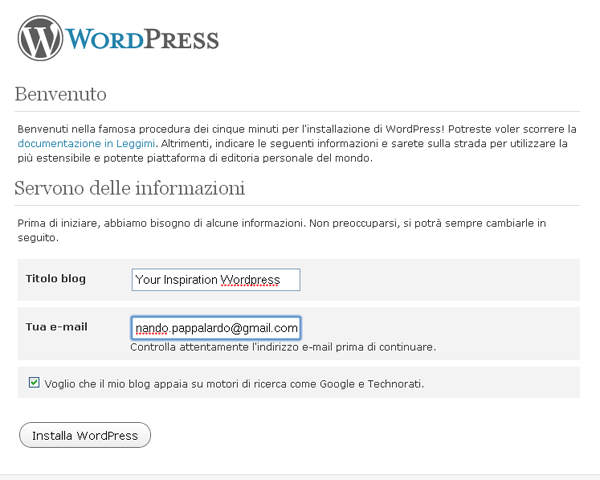
Task: Toggle the search engine visibility checkbox
Action: (x=34, y=382)
